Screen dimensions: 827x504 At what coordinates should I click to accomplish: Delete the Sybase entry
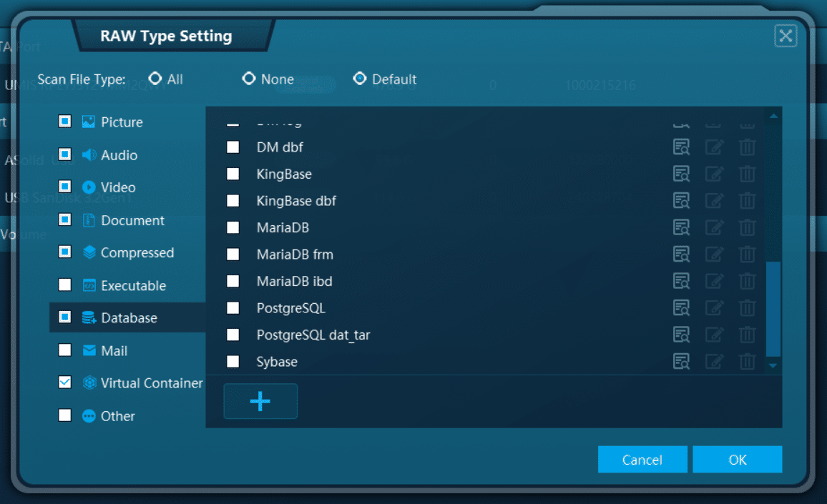747,362
